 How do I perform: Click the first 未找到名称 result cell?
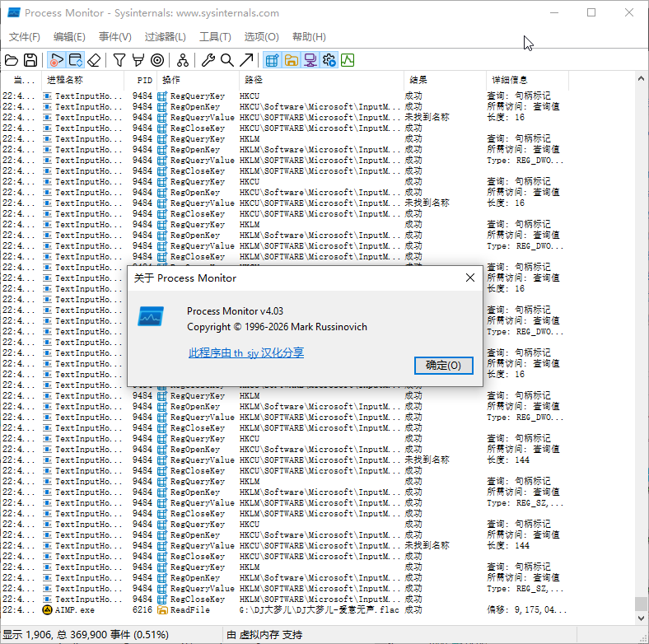pos(427,118)
